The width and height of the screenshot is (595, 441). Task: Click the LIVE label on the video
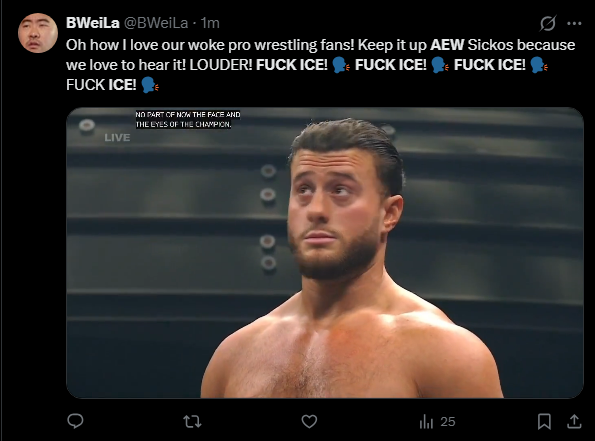point(117,137)
